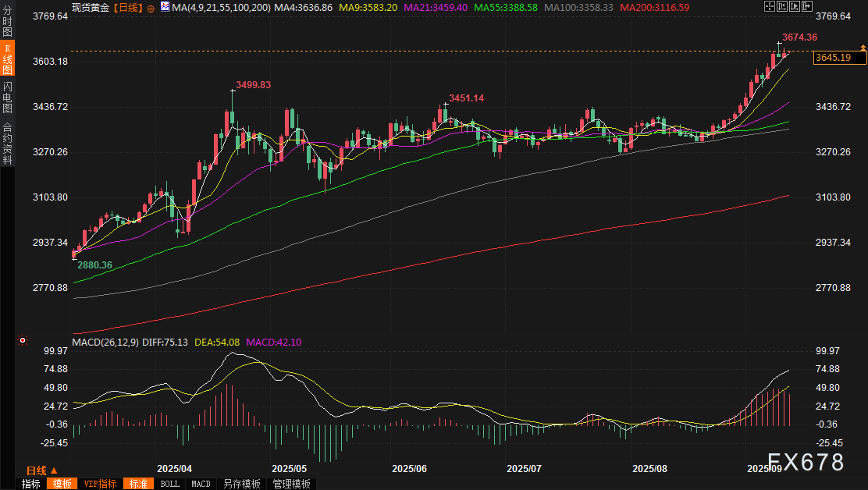868x490 pixels.
Task: Switch to the 闪电图 sidebar tab
Action: [7, 98]
